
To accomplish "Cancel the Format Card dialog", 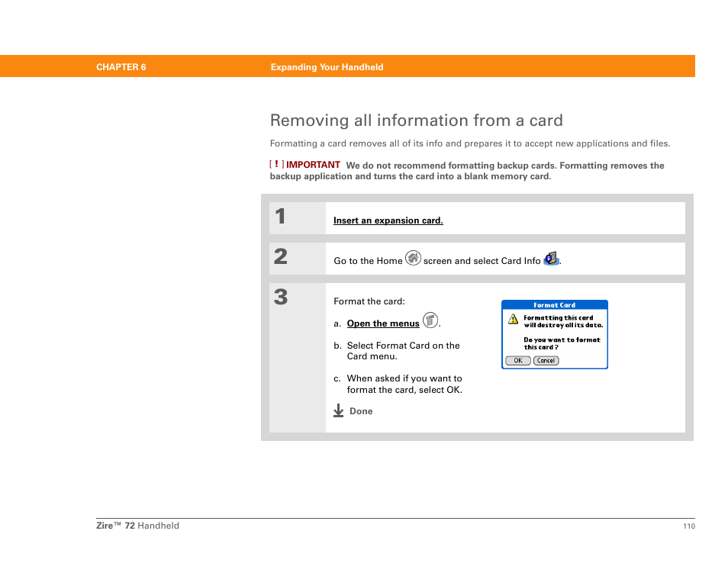I will (x=546, y=361).
